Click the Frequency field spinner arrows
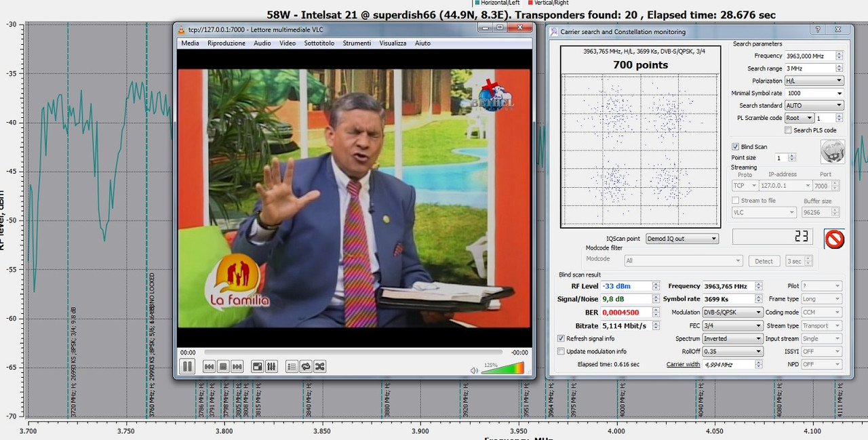This screenshot has height=440, width=868. 840,56
